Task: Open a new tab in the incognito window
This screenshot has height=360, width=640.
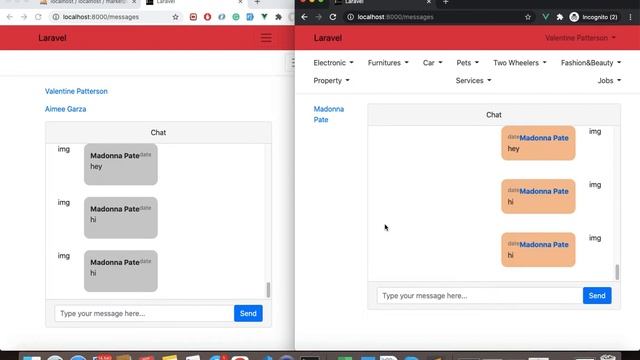Action: [x=446, y=2]
